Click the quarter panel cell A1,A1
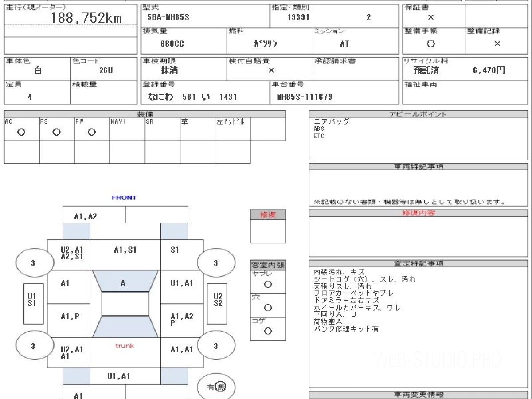The width and height of the screenshot is (532, 399). (182, 352)
